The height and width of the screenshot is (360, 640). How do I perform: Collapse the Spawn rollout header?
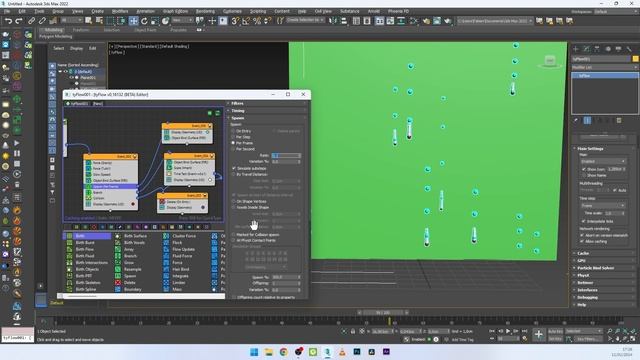[267, 118]
